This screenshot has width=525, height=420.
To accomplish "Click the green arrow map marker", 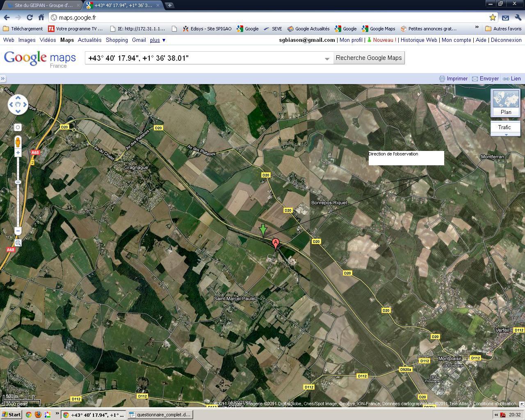I will [263, 230].
